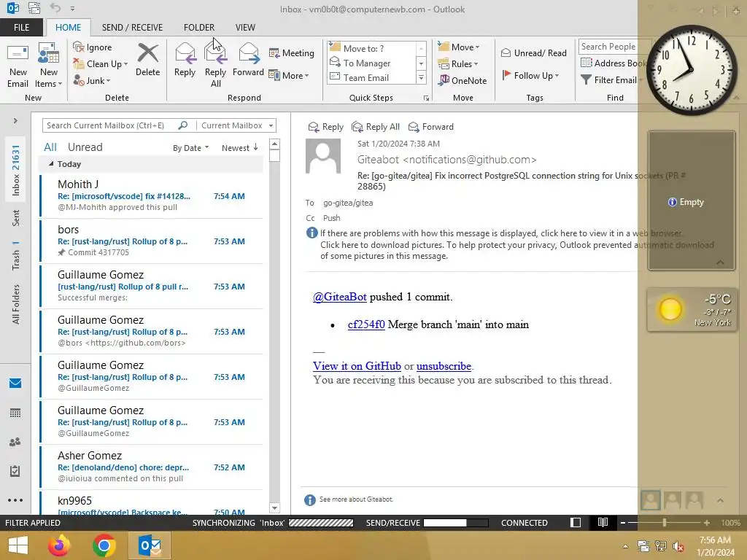
Task: Expand the Quick Steps gallery
Action: pos(421,77)
